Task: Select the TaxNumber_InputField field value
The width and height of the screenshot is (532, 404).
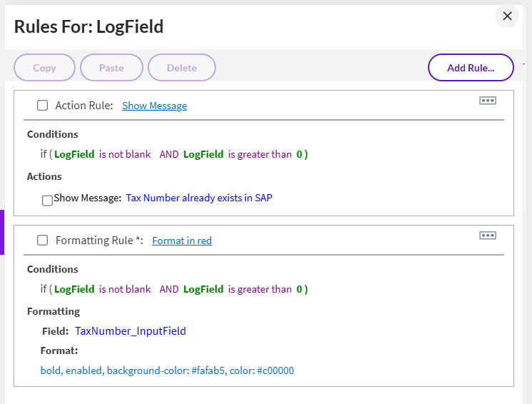Action: pos(131,331)
